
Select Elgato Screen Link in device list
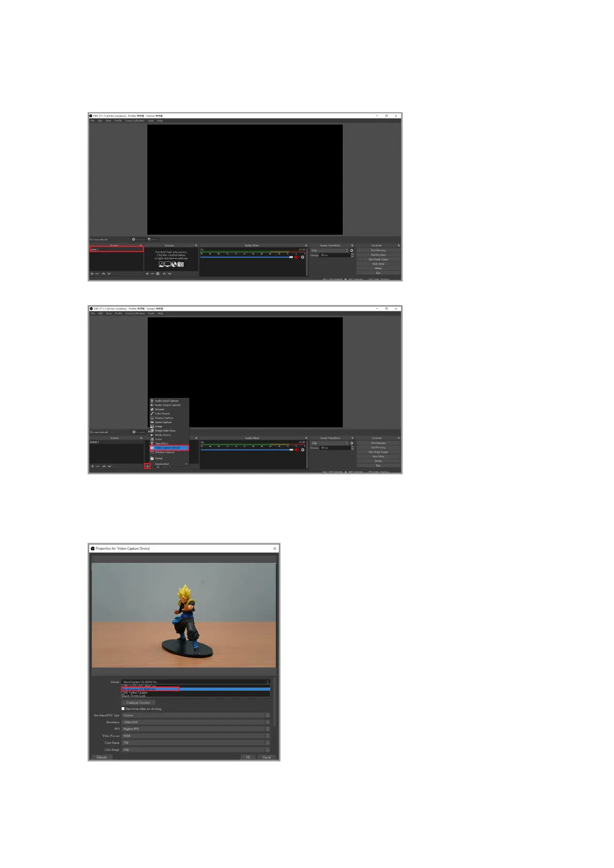195,696
